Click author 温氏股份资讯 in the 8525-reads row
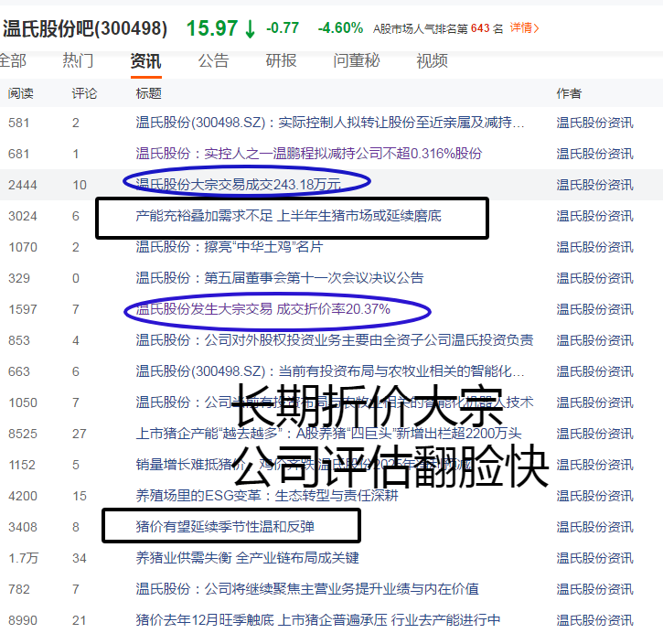This screenshot has height=644, width=663. click(595, 434)
